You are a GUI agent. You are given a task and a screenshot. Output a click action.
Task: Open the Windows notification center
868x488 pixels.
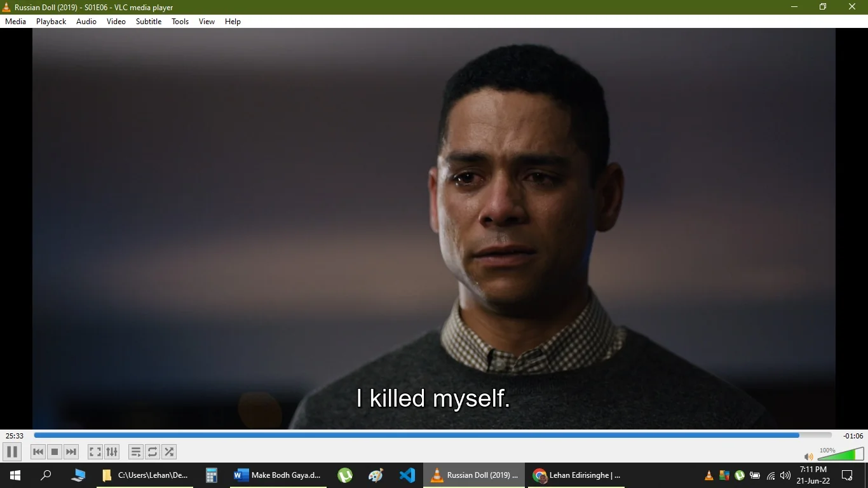pyautogui.click(x=847, y=475)
